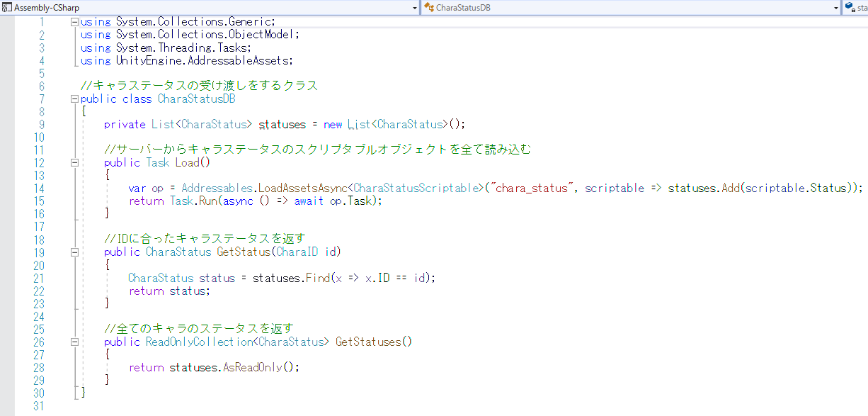Place cursor on System.Collections.ObjectModel using line
Image resolution: width=868 pixels, height=416 pixels.
pyautogui.click(x=190, y=35)
